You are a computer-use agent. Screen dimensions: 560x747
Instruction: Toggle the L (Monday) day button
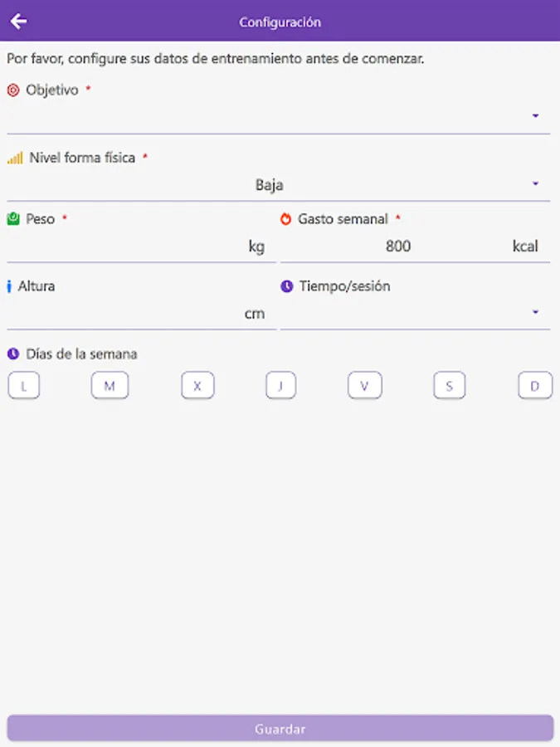[x=24, y=386]
